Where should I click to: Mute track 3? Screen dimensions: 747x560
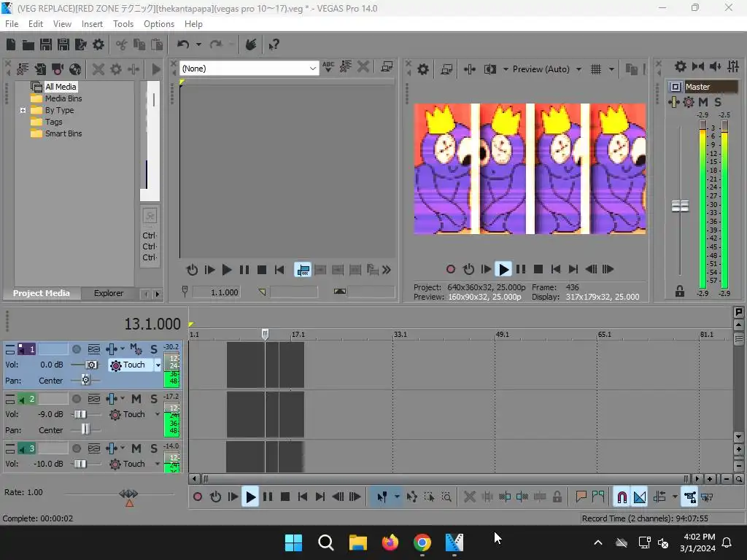point(136,448)
